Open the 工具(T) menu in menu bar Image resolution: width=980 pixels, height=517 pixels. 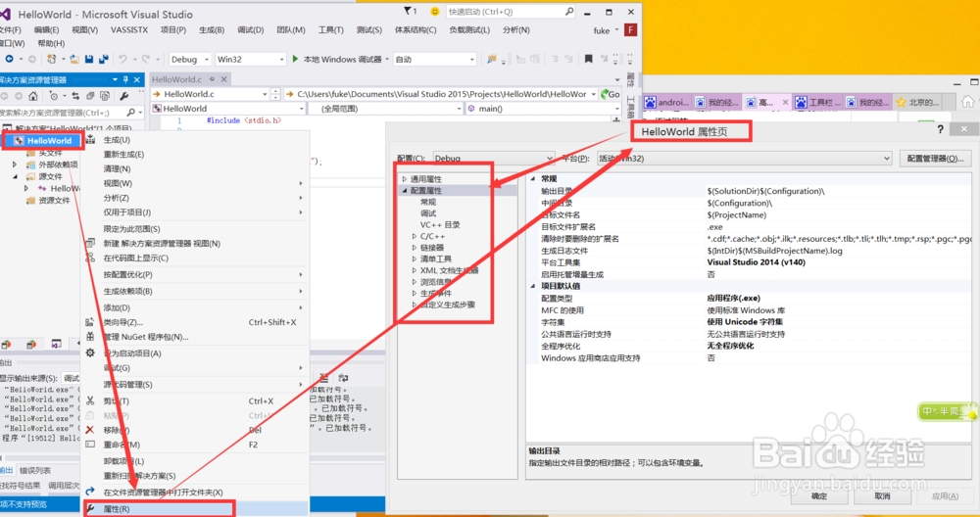coord(330,30)
